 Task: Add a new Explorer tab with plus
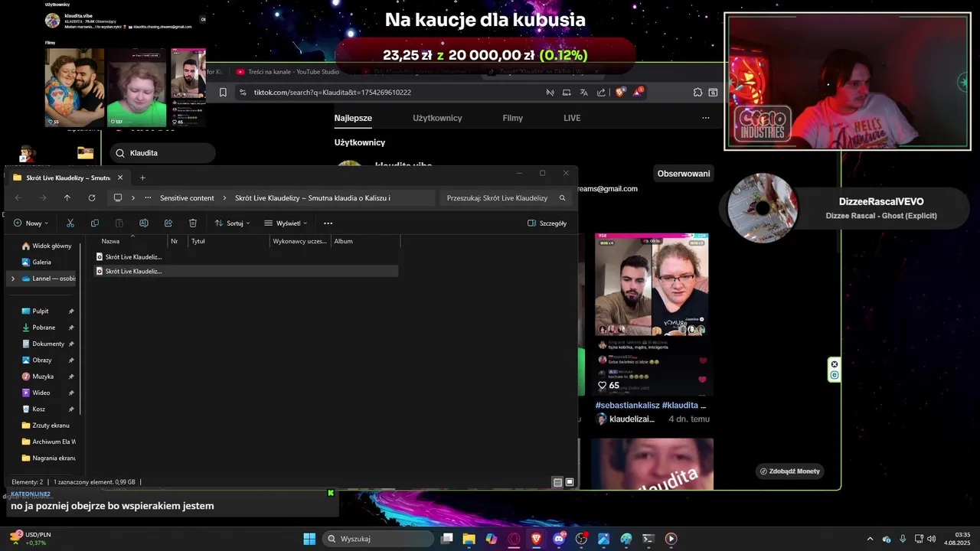tap(142, 178)
